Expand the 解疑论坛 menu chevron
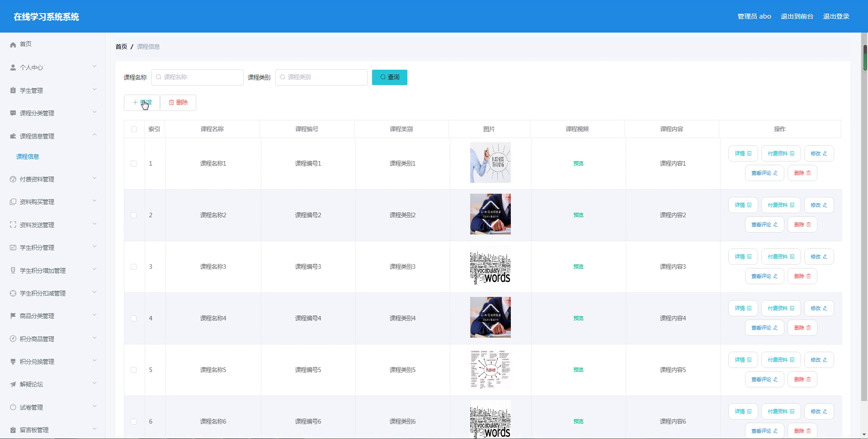This screenshot has height=439, width=868. coord(94,383)
